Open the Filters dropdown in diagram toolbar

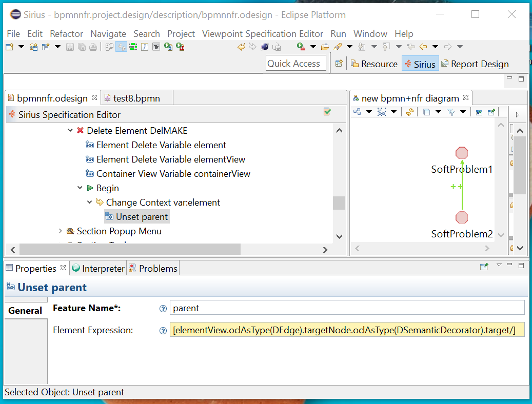pyautogui.click(x=463, y=112)
